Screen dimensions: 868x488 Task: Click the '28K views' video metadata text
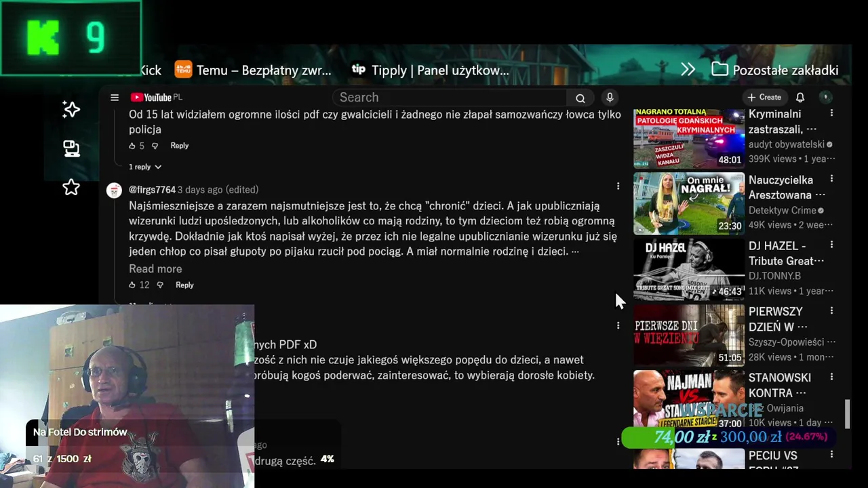pyautogui.click(x=770, y=357)
